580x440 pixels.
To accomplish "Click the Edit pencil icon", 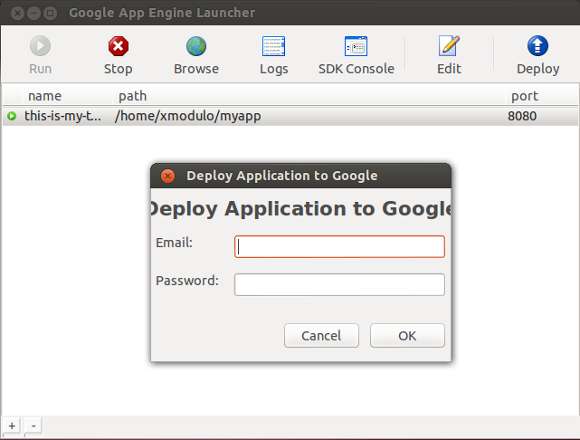I will click(x=449, y=46).
